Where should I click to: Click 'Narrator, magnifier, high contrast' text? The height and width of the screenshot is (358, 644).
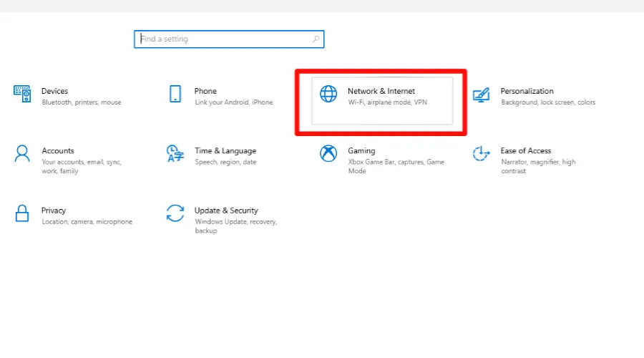[x=538, y=166]
